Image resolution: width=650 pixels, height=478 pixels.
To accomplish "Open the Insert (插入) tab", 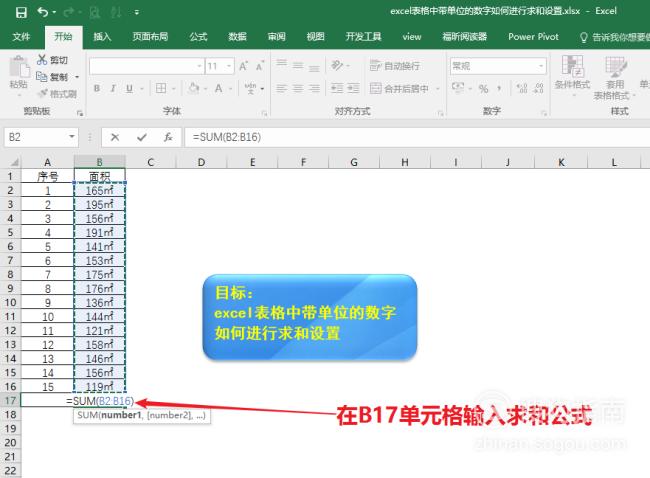I will pos(102,36).
